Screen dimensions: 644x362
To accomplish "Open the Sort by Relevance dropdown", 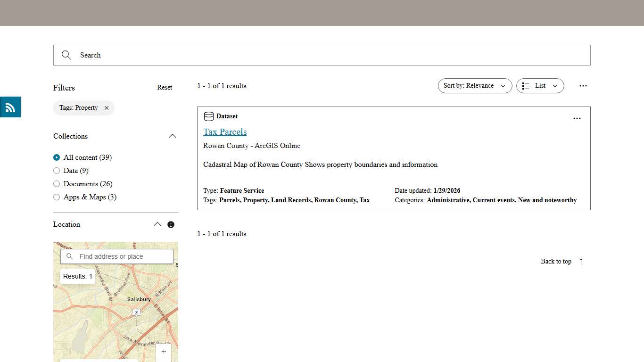I will click(x=475, y=86).
